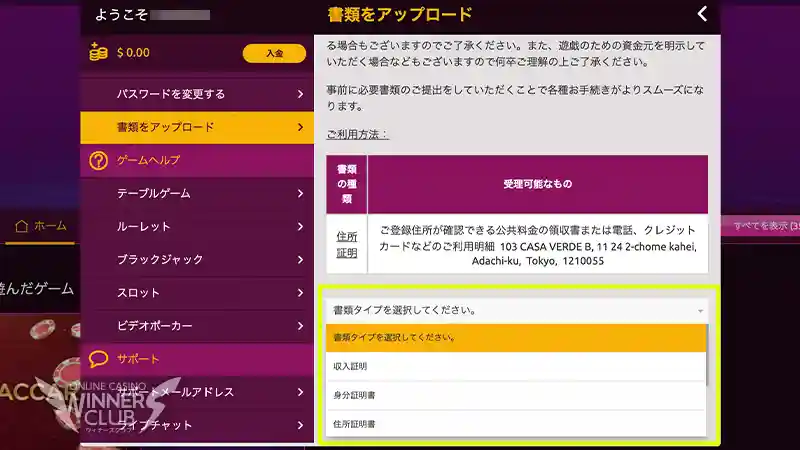Choose 住所証明書 from the dropdown list

click(516, 423)
